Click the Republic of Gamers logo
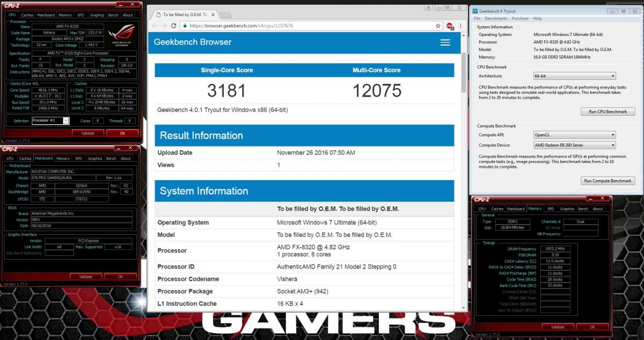 pyautogui.click(x=122, y=34)
